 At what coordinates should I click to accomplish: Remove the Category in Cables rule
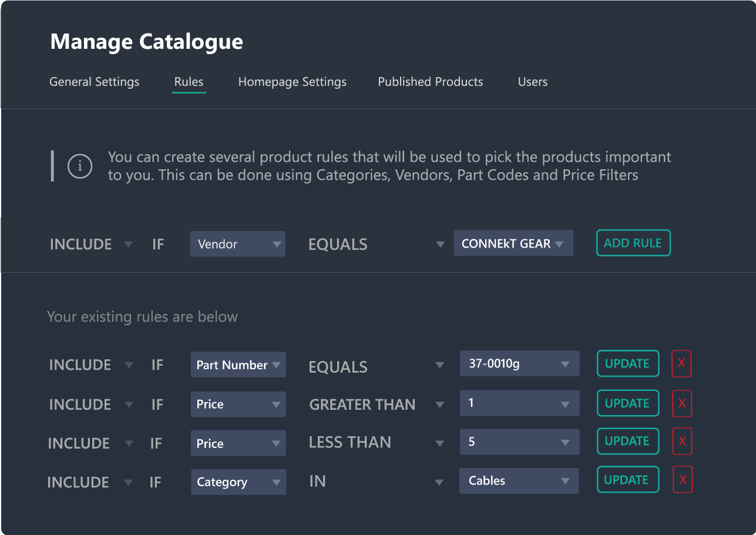click(683, 480)
